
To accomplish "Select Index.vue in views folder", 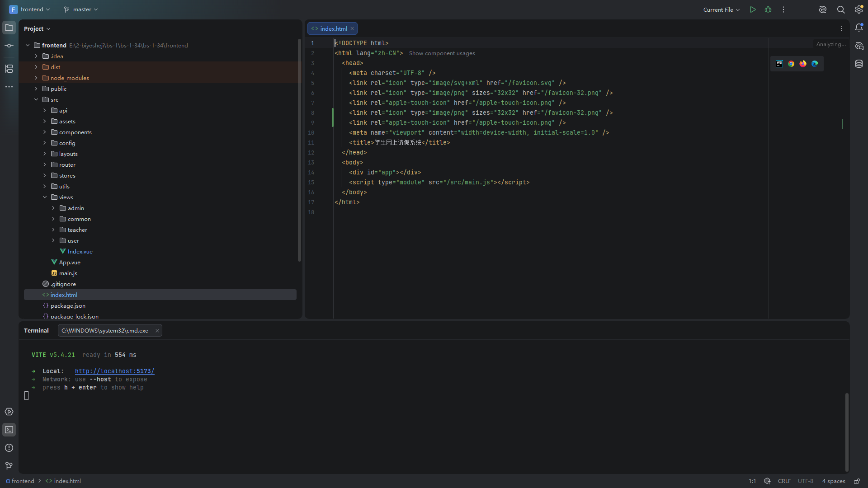I will pyautogui.click(x=80, y=252).
